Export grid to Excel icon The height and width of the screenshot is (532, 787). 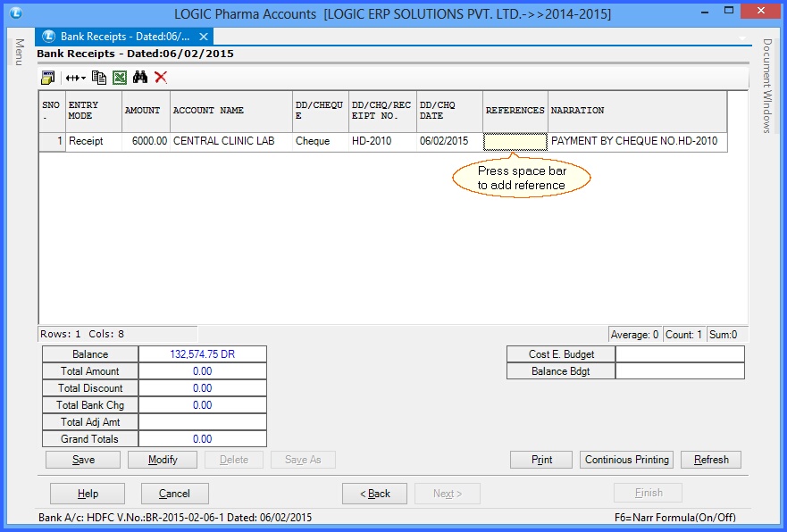click(120, 78)
